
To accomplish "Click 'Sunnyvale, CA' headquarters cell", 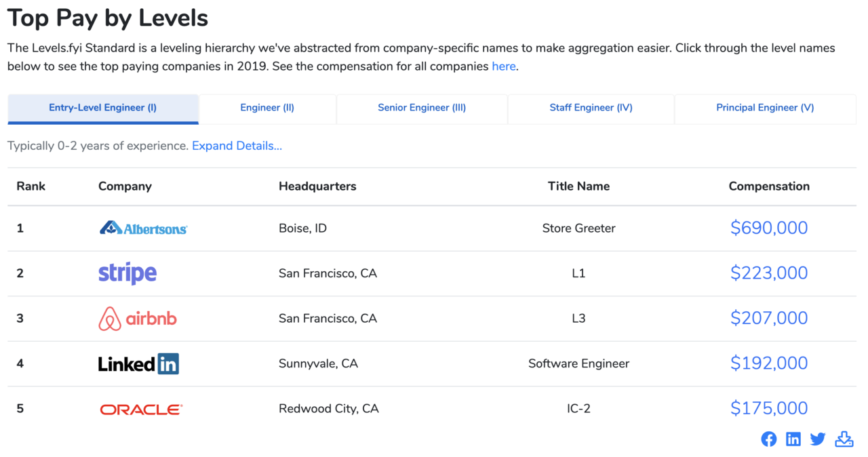I will (318, 364).
